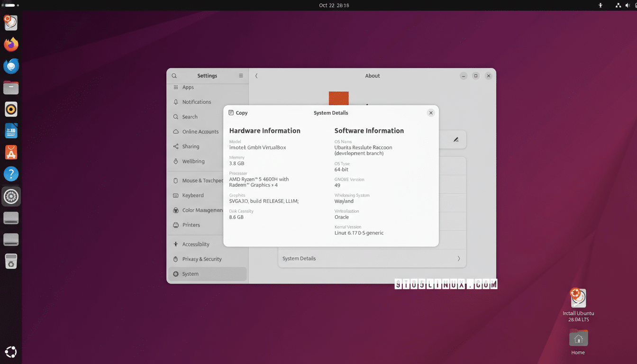The height and width of the screenshot is (364, 637).
Task: Select the Keyboard icon in the sidebar
Action: pyautogui.click(x=176, y=195)
